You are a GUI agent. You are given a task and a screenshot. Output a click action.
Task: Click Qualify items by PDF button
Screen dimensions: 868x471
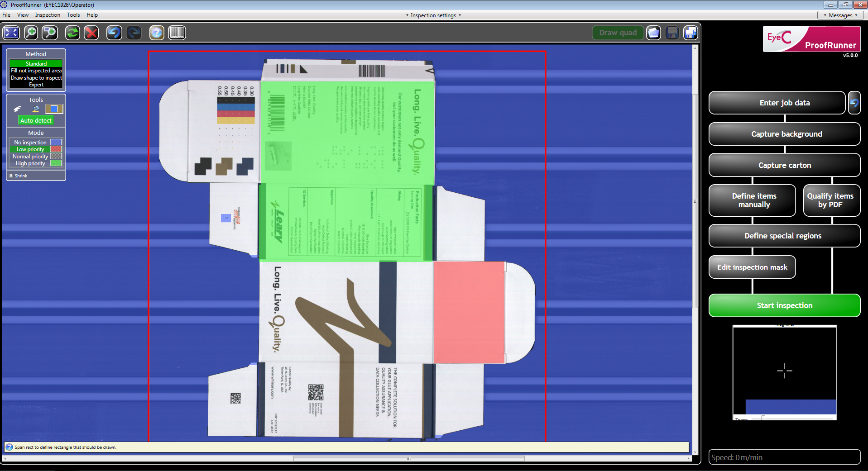[832, 200]
